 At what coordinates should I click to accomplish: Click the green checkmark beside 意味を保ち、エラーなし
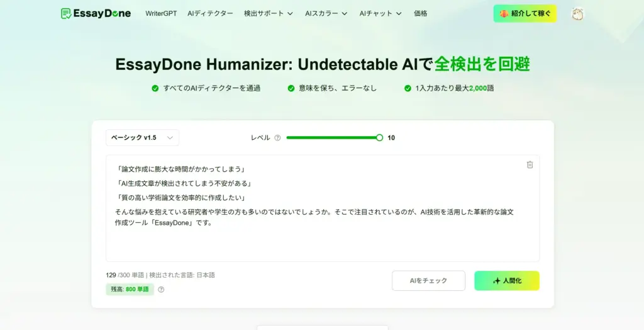click(291, 88)
